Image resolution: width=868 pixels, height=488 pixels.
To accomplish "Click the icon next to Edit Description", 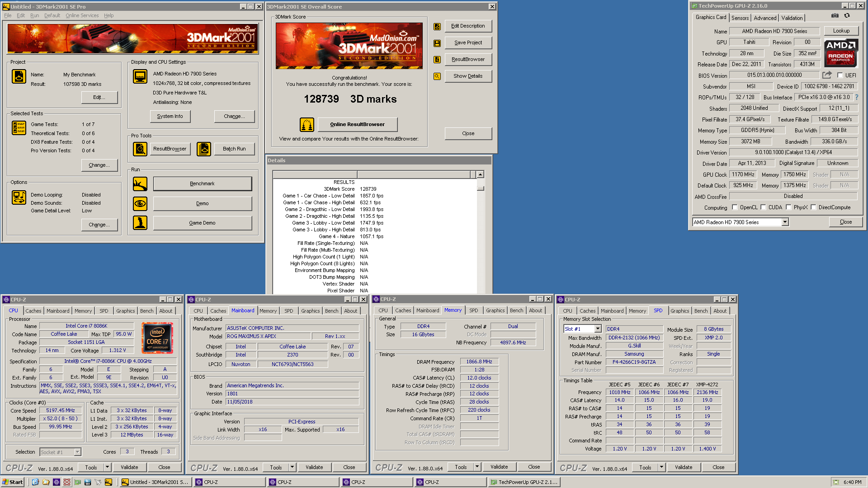I will coord(437,26).
